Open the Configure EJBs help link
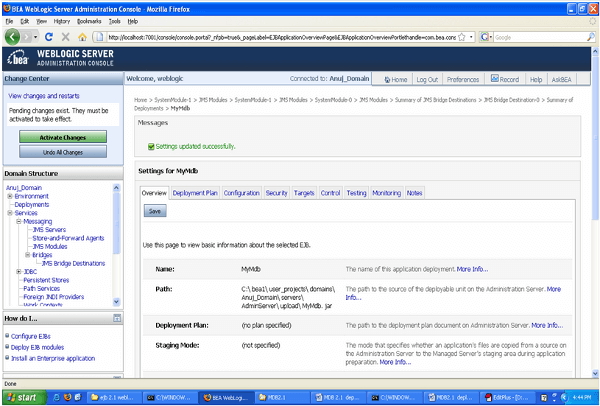 click(x=31, y=336)
